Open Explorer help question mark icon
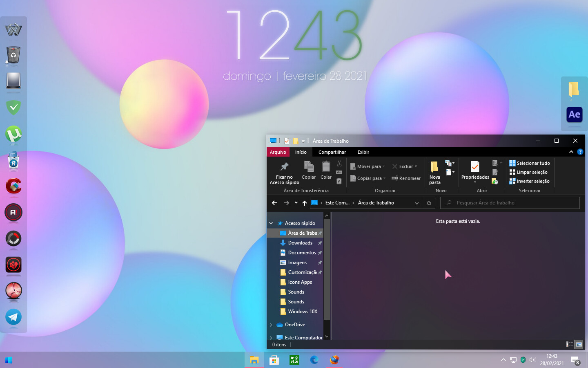588x368 pixels. click(x=580, y=152)
